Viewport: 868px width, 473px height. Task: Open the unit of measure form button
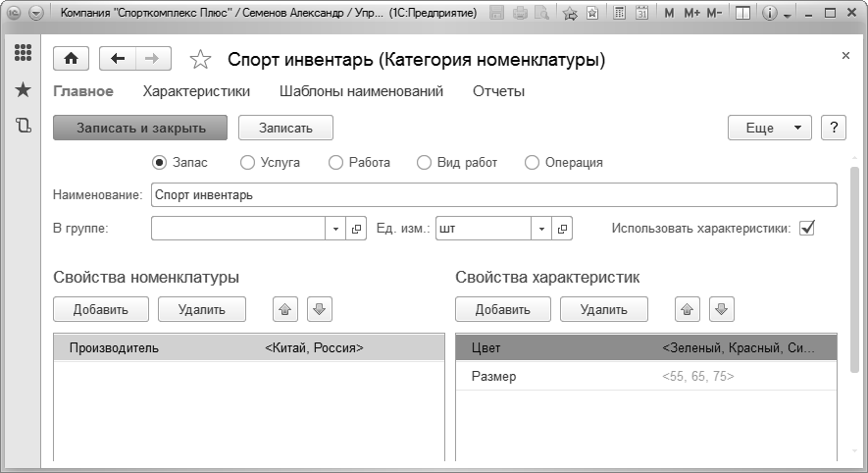coord(562,229)
